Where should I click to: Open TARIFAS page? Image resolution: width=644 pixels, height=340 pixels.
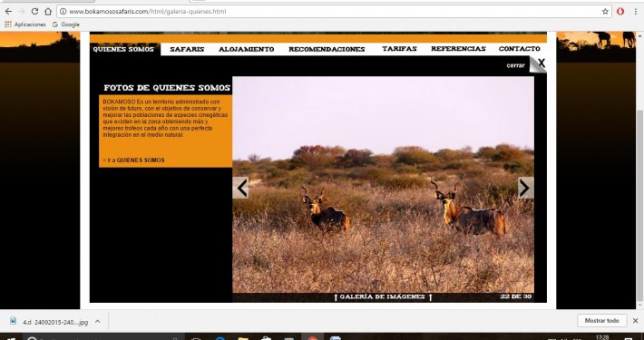[x=399, y=49]
